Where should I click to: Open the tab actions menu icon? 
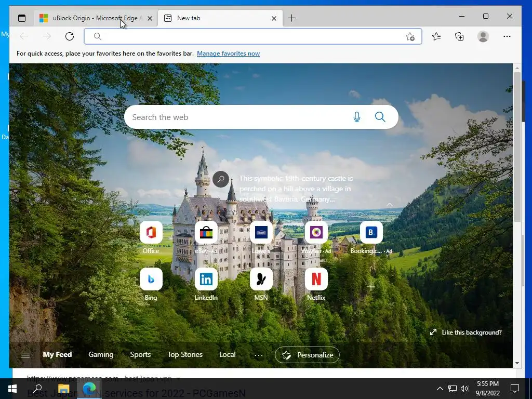22,18
